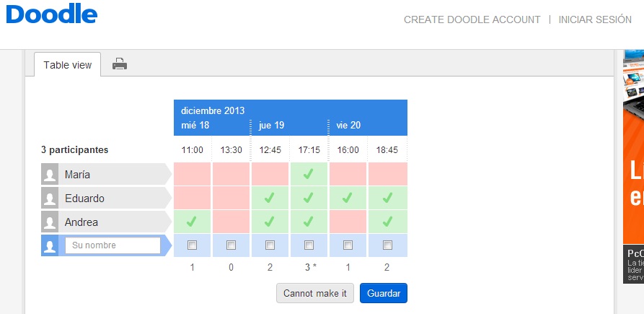Enable the 17:15 time slot checkbox
The width and height of the screenshot is (644, 314).
coord(309,245)
